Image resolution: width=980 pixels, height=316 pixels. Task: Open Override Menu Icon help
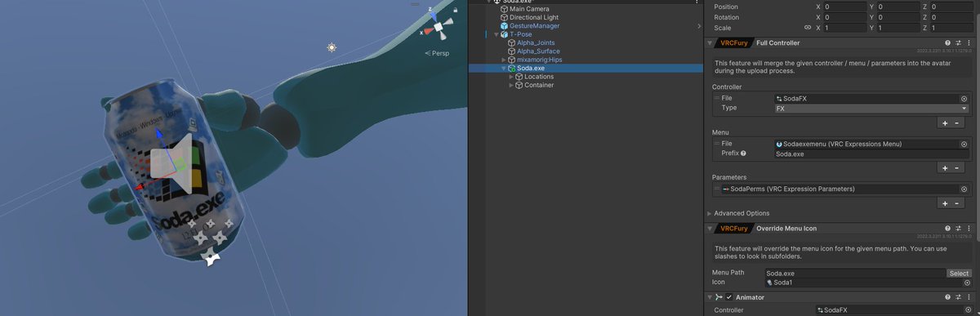(947, 228)
